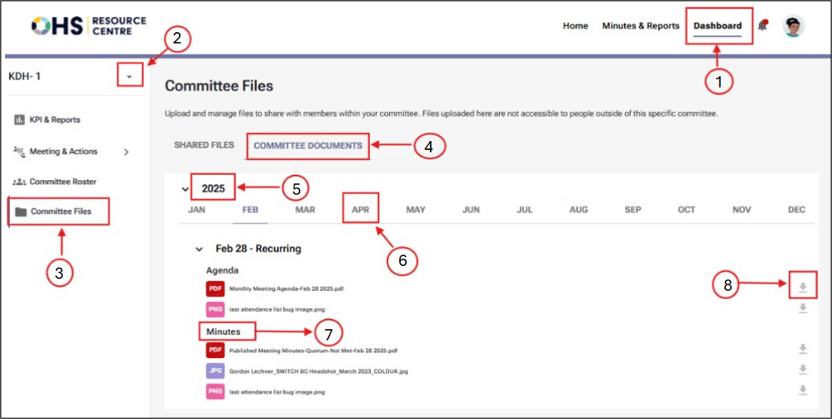The width and height of the screenshot is (832, 419).
Task: Click the Committee Roster people icon
Action: [x=19, y=181]
